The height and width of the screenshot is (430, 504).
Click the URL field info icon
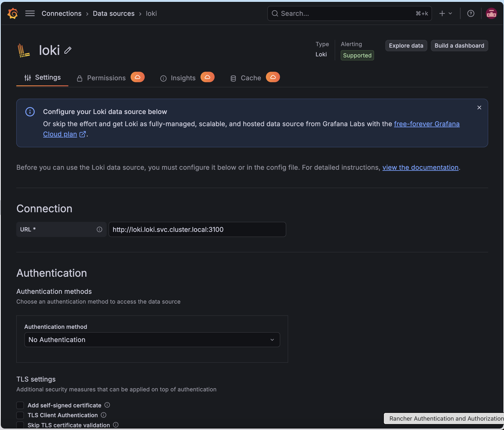[x=99, y=229]
